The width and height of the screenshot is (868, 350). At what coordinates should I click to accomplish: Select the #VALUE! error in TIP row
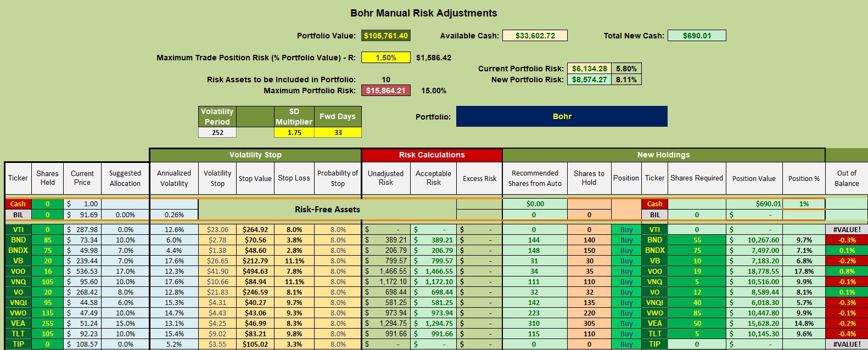tap(847, 344)
